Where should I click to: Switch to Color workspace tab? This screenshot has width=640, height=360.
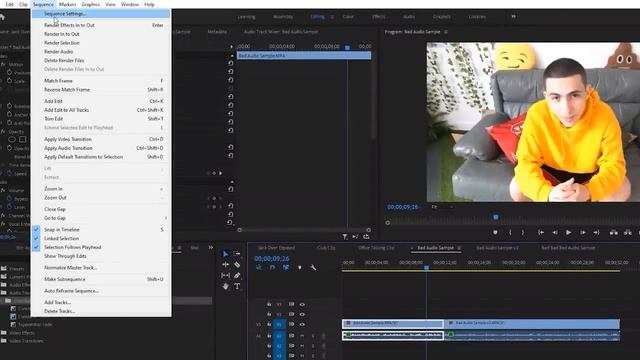tap(348, 17)
